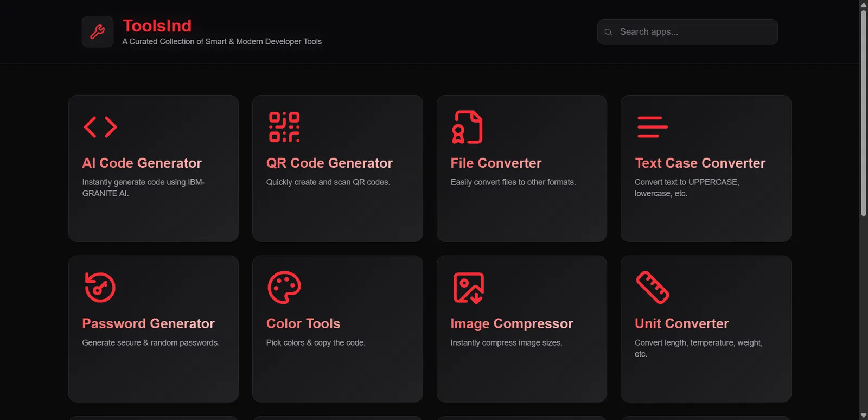This screenshot has height=420, width=868.
Task: Click the Image Compressor picture icon
Action: coord(469,288)
